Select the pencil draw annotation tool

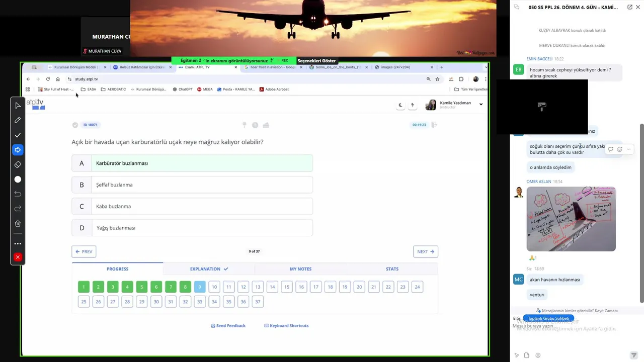pyautogui.click(x=18, y=120)
